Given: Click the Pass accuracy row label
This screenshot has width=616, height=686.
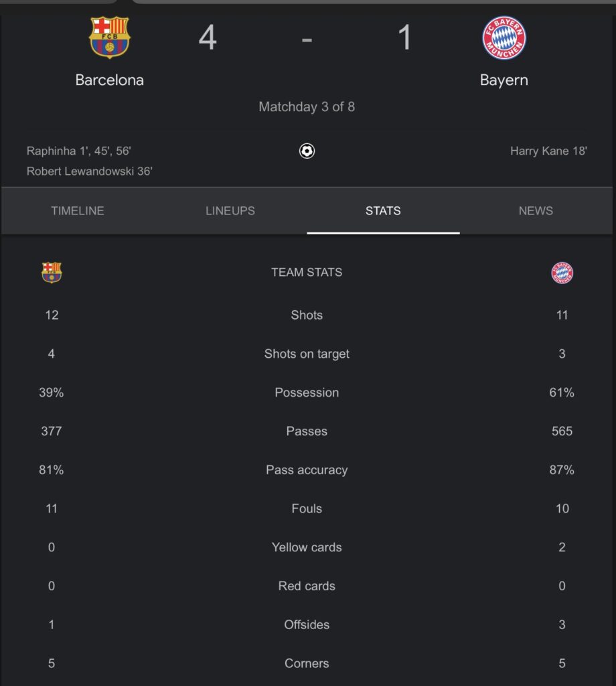Looking at the screenshot, I should point(307,470).
